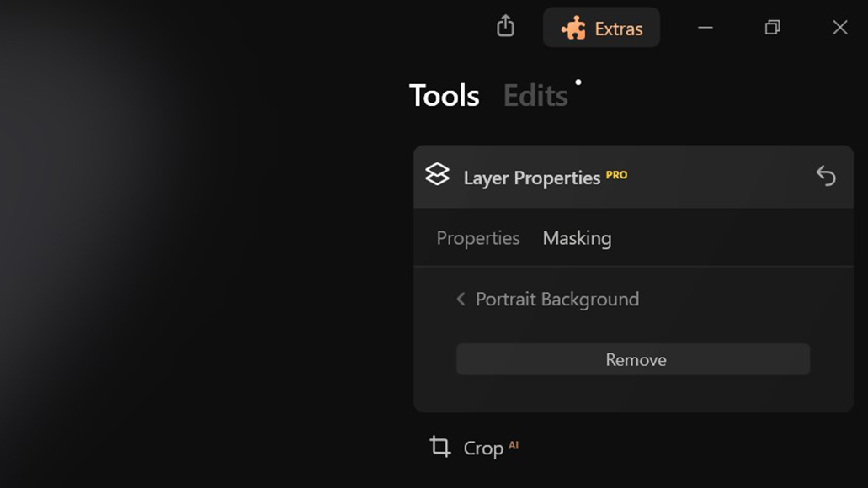Click the orange puzzle piece Extras icon
This screenshot has width=868, height=488.
coord(573,28)
